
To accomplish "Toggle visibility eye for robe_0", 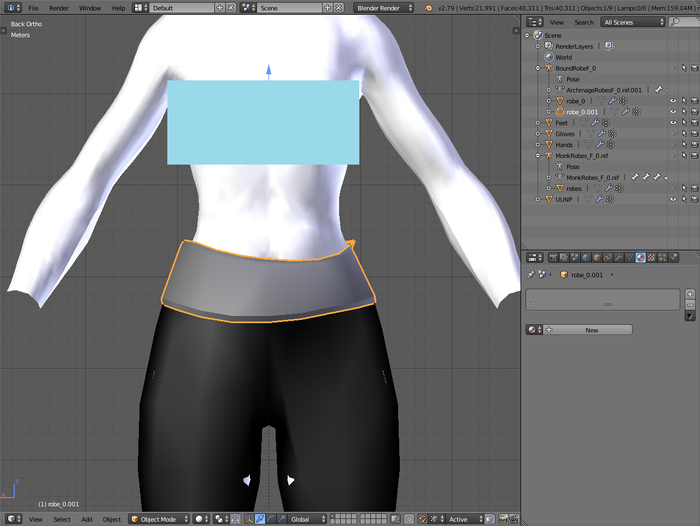I will click(672, 100).
